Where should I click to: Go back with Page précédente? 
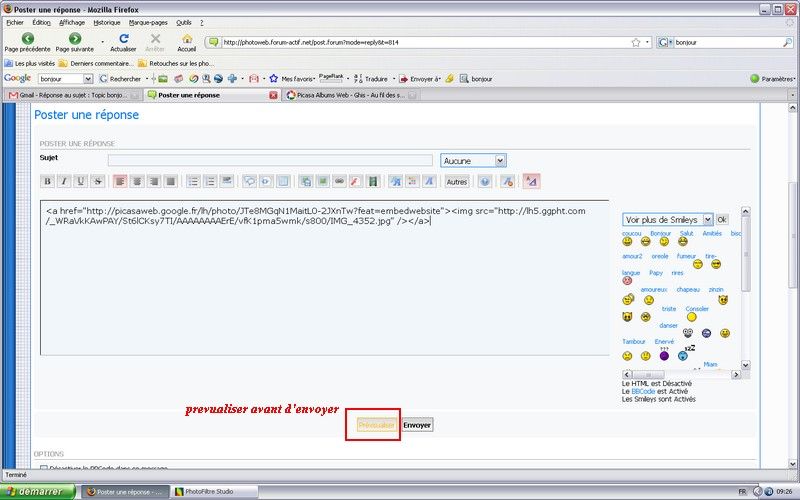pyautogui.click(x=28, y=42)
